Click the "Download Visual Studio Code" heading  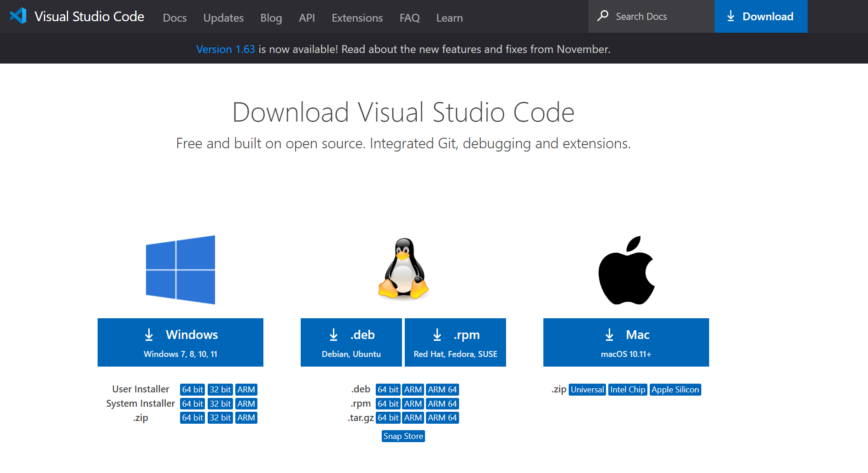403,112
